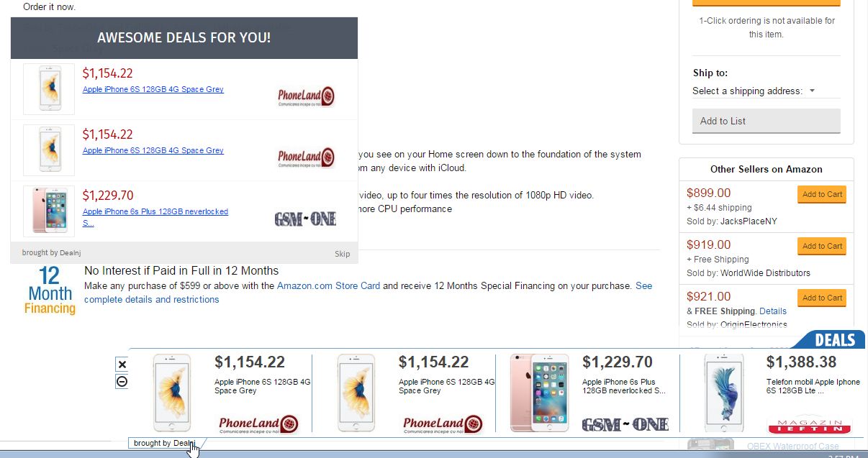The image size is (868, 458).
Task: Open the Amazon.com Store Card link
Action: [x=328, y=285]
